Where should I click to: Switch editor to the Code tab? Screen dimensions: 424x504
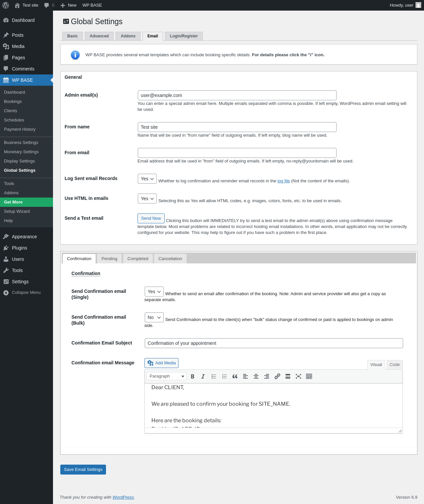click(395, 365)
